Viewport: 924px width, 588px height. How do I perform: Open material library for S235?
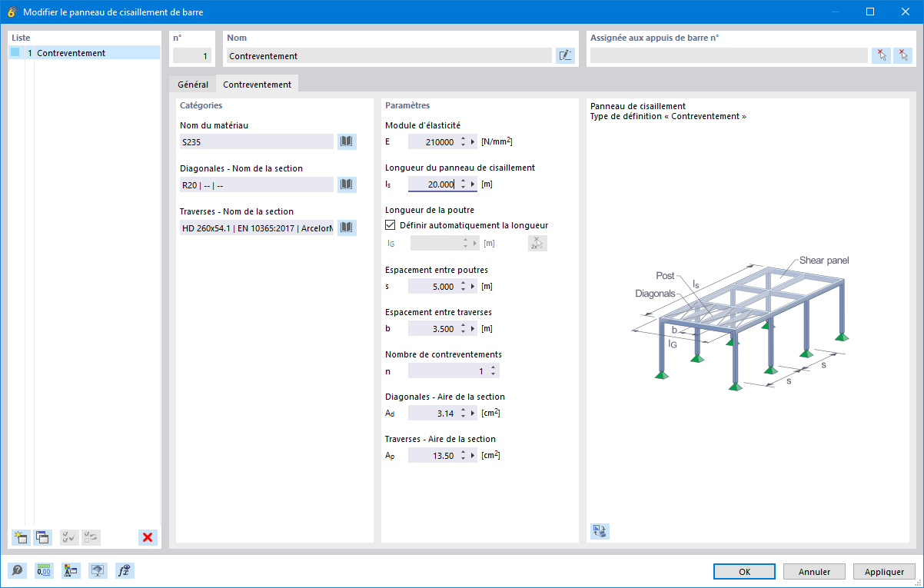tap(347, 141)
